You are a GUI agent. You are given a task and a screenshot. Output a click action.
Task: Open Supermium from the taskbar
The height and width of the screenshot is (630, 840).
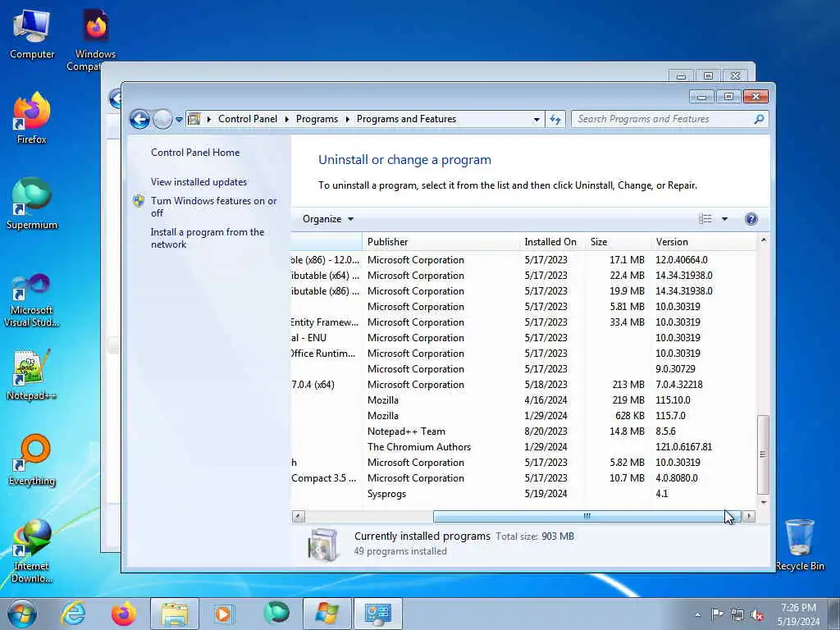pyautogui.click(x=276, y=614)
